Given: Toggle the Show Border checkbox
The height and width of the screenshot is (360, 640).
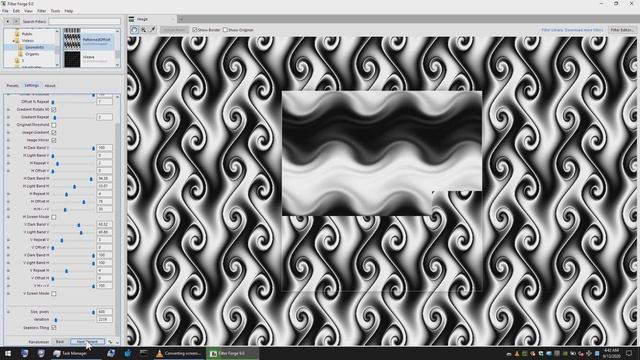Looking at the screenshot, I should [x=195, y=30].
